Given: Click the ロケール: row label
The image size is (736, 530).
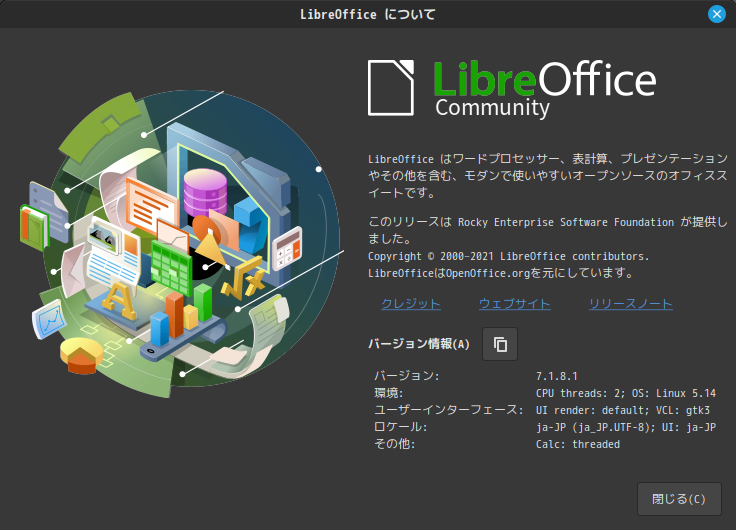Looking at the screenshot, I should 400,427.
